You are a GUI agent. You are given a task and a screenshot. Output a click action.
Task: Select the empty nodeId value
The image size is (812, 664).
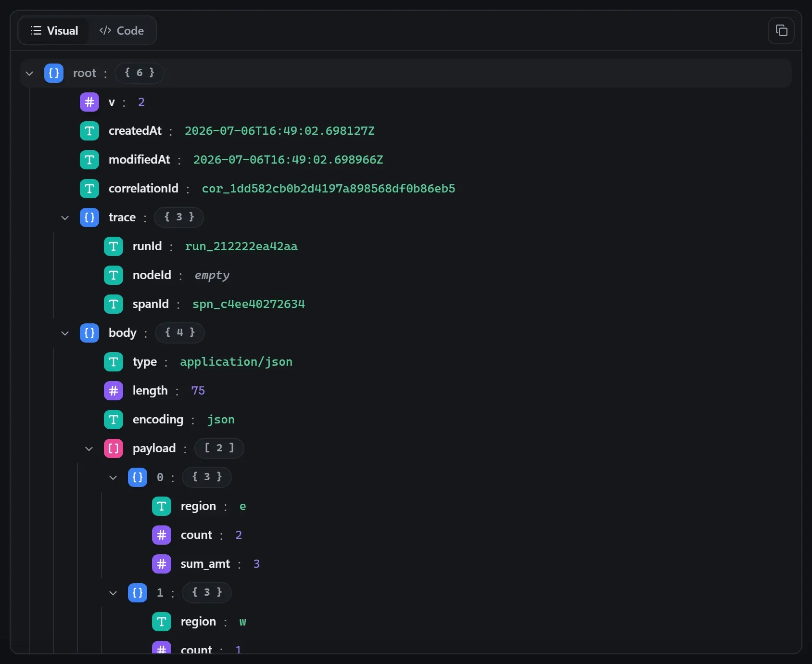pyautogui.click(x=212, y=275)
